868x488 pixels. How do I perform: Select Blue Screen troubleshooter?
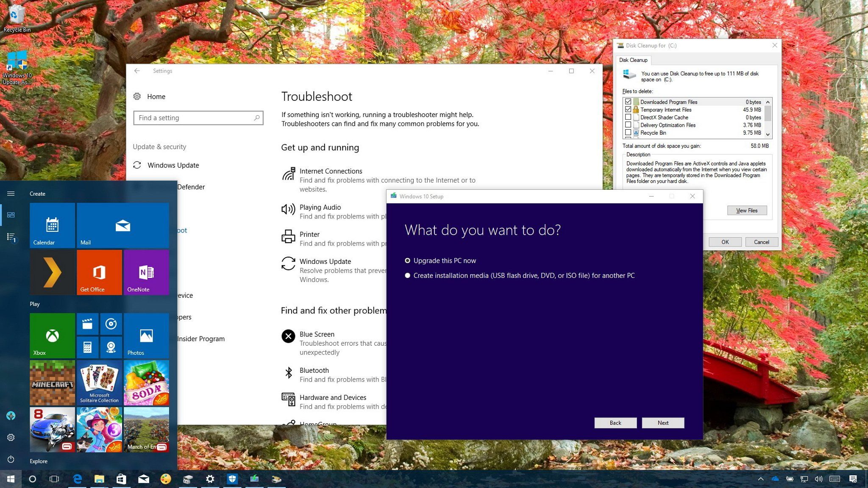click(x=334, y=343)
